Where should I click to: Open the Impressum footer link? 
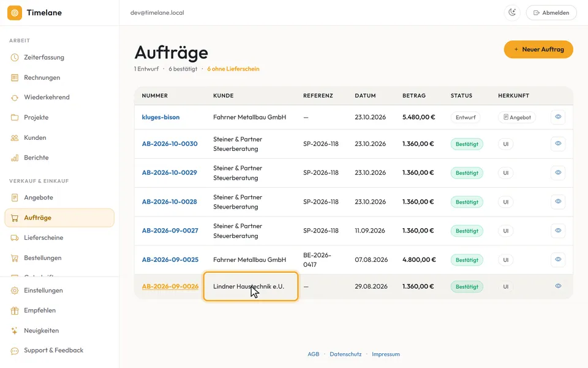[386, 354]
